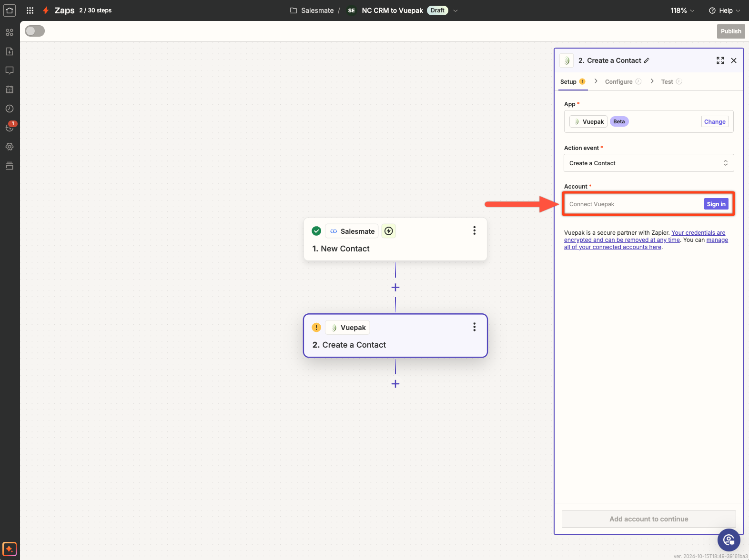Open the AI copilot sparkle icon
Viewport: 749px width, 560px height.
coord(10,549)
